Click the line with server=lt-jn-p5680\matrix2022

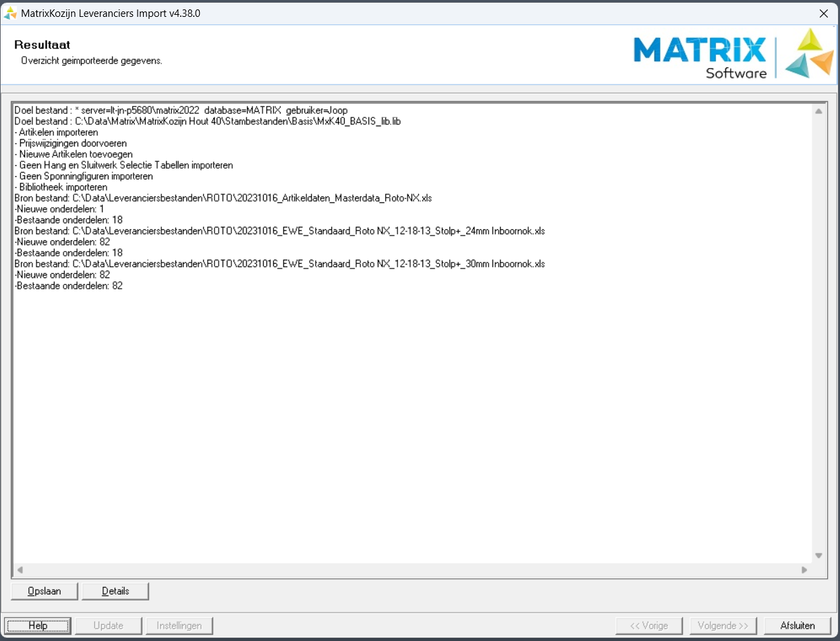181,110
